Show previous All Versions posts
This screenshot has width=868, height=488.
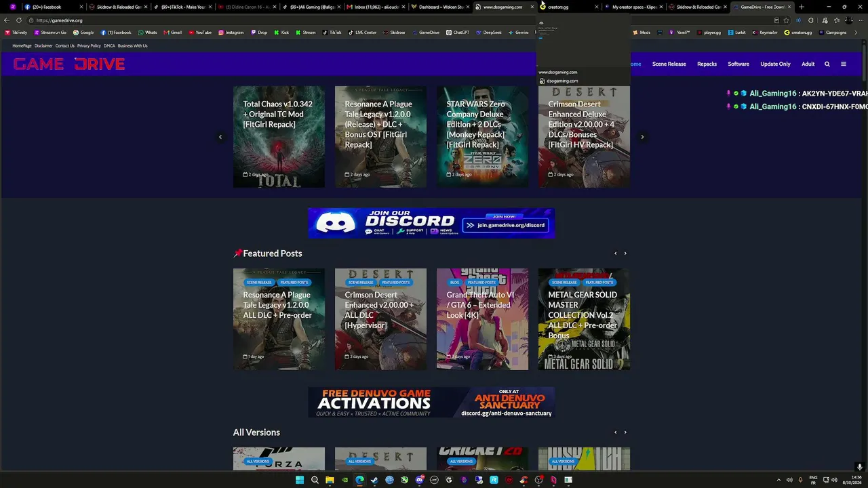click(x=615, y=432)
